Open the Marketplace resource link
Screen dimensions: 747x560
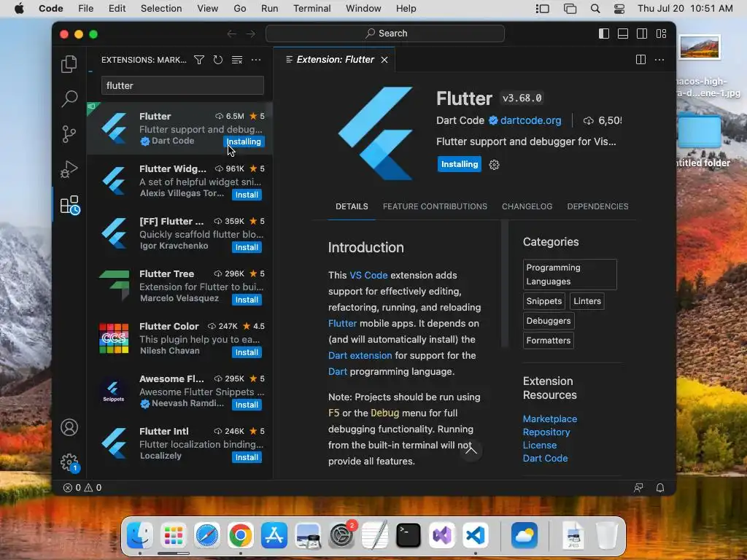tap(550, 419)
